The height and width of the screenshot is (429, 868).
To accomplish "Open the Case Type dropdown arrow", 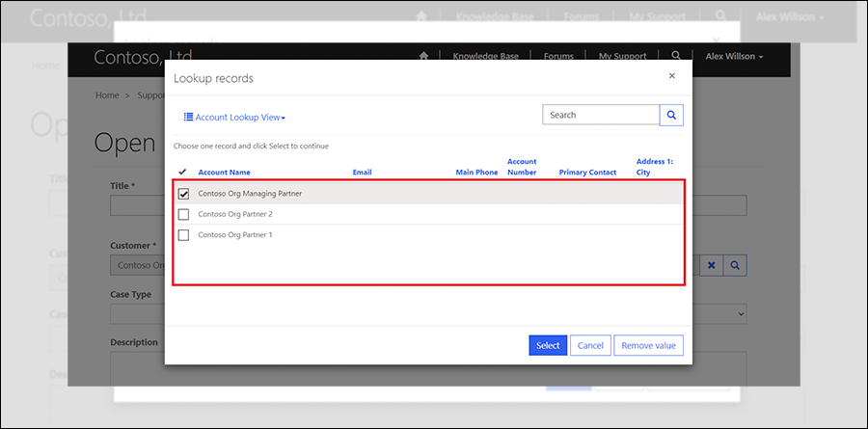I will pos(742,314).
